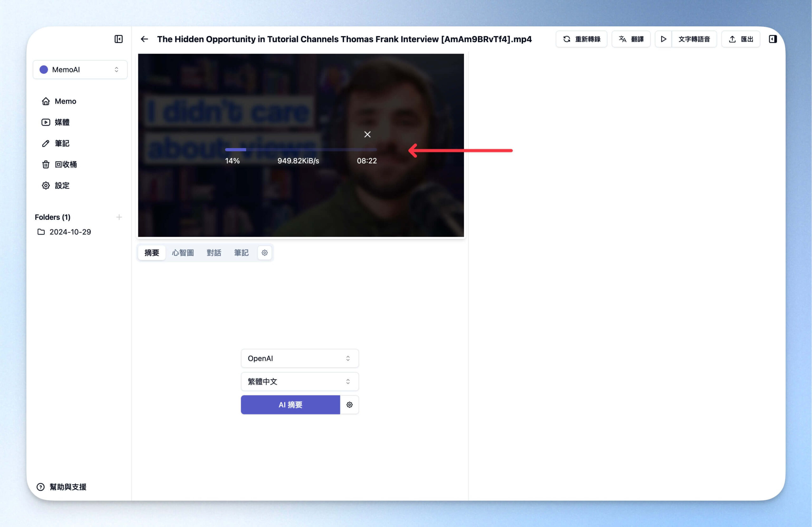812x527 pixels.
Task: Click the download progress bar
Action: (x=301, y=150)
